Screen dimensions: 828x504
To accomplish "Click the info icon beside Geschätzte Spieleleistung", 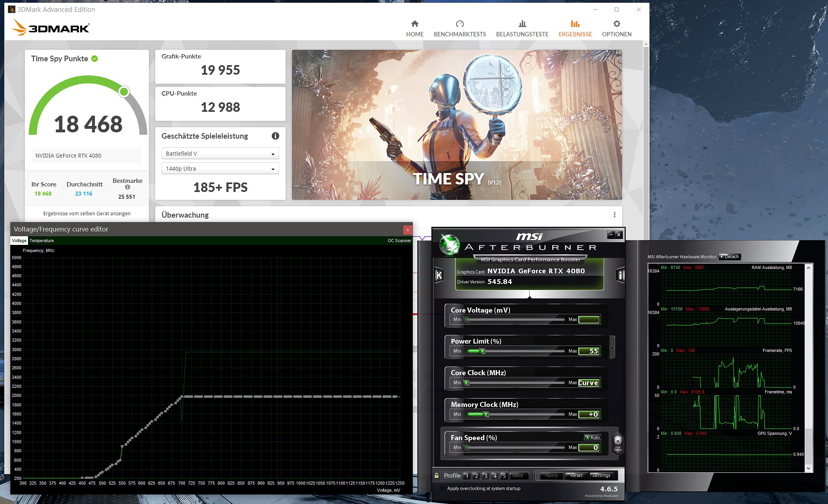I will click(275, 136).
